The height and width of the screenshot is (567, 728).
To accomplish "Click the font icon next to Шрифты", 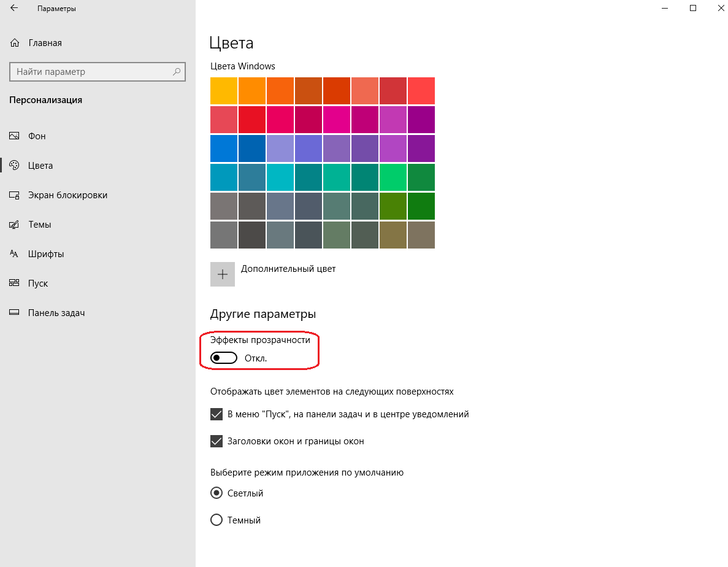I will point(14,253).
